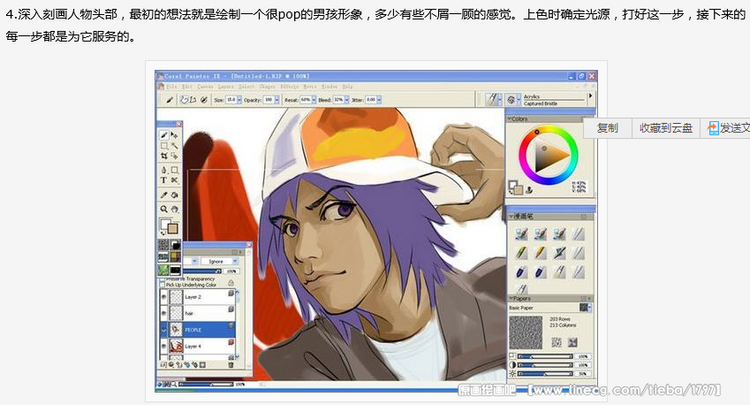This screenshot has width=750, height=405.
Task: Select the Brush tool in the toolbox
Action: pyautogui.click(x=164, y=135)
